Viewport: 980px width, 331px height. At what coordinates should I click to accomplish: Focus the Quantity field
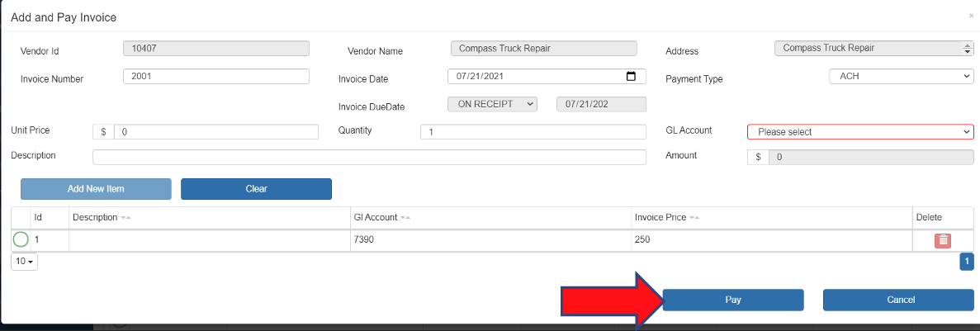pyautogui.click(x=533, y=132)
